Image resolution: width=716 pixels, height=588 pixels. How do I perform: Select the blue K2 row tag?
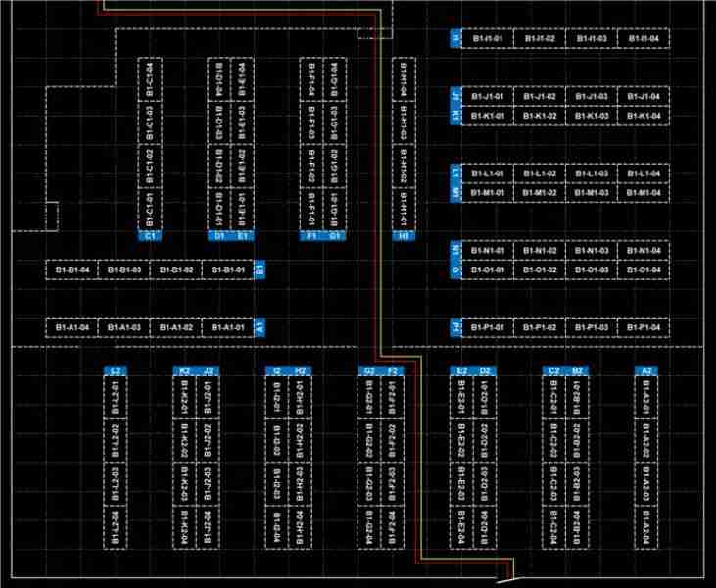click(184, 371)
